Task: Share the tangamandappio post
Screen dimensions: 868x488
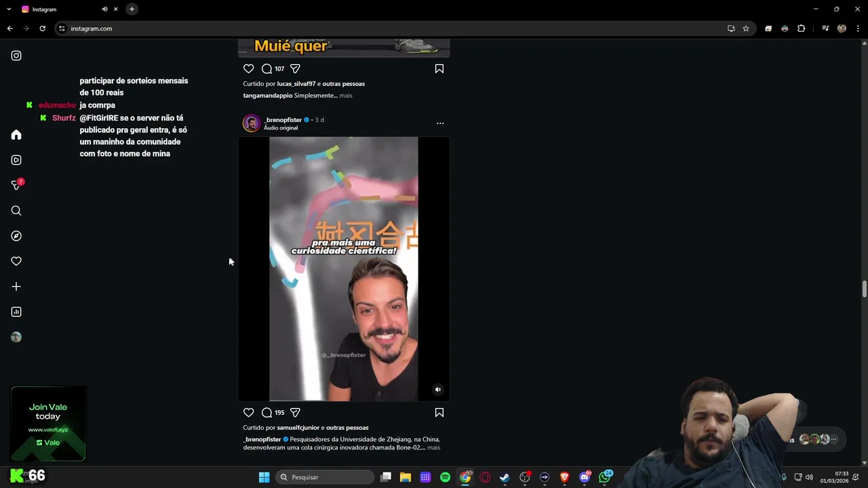Action: coord(295,68)
